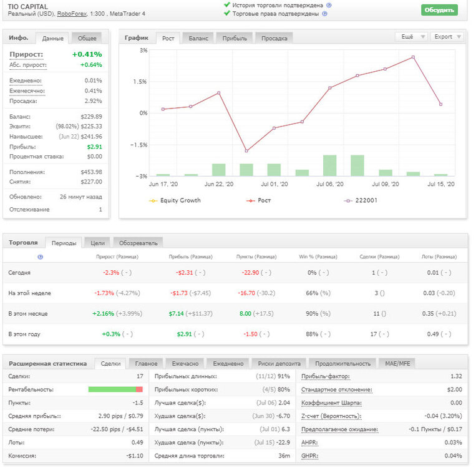Screen dimensions: 476x468
Task: Open the Обозреватель tab in Торговля
Action: [x=138, y=243]
